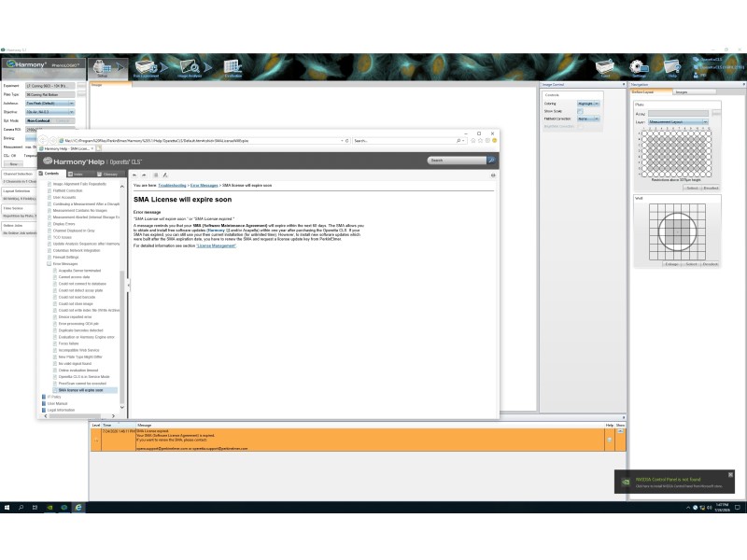
Task: Select the SMA License expired log message
Action: [358, 440]
